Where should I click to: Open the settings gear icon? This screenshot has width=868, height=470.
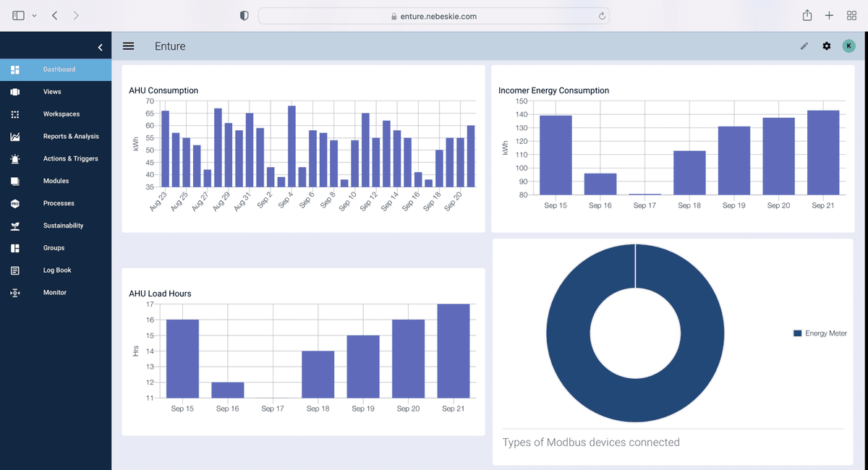[826, 46]
